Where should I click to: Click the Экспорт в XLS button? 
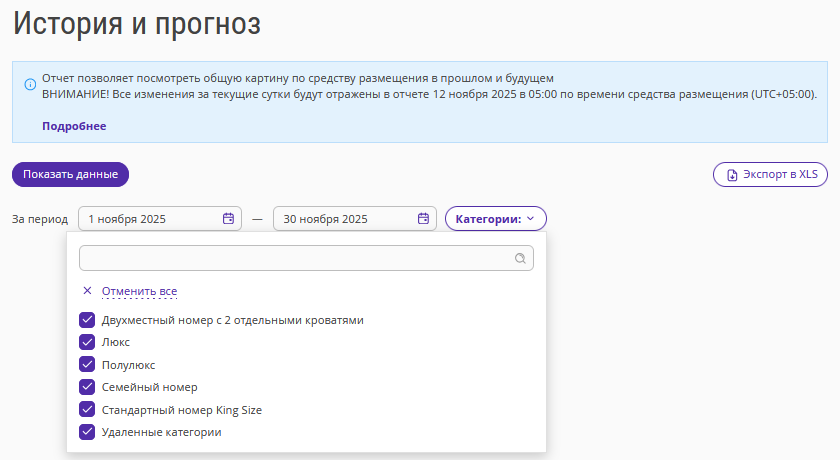[x=770, y=175]
